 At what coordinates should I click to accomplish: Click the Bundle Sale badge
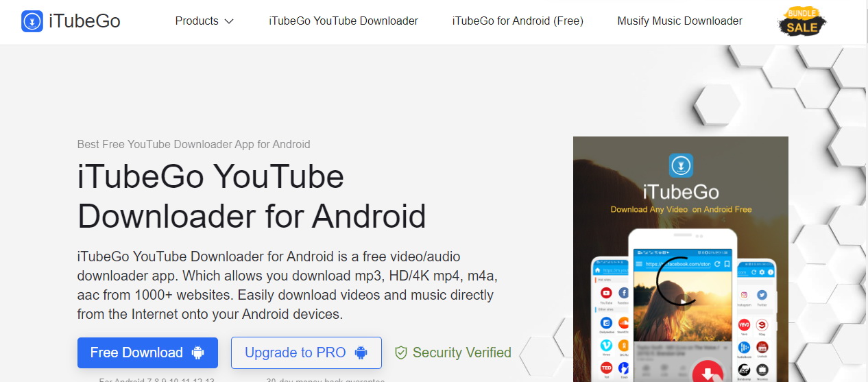[x=801, y=22]
